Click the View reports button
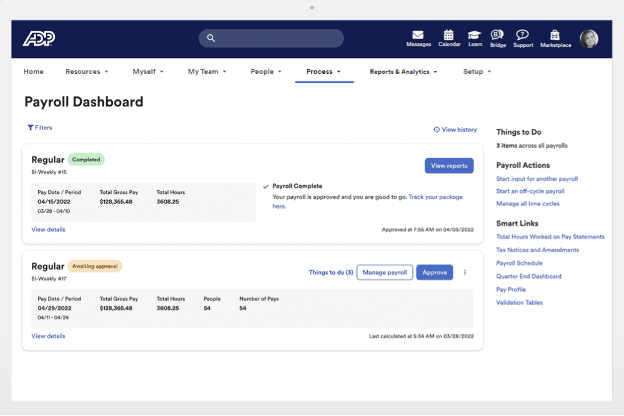This screenshot has width=624, height=416. (x=449, y=166)
